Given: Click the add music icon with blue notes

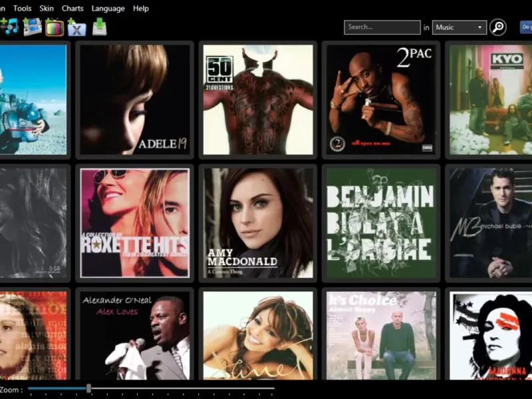Looking at the screenshot, I should tap(9, 27).
